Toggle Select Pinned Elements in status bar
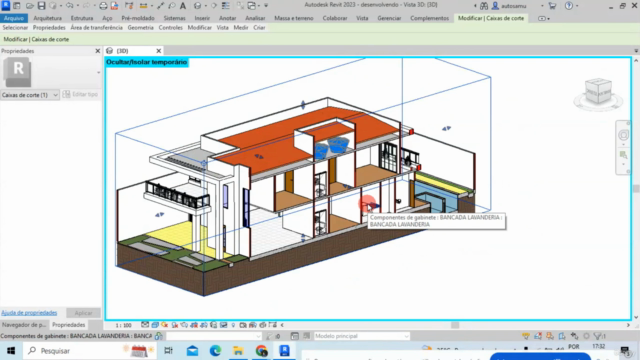The height and width of the screenshot is (360, 640). coord(550,336)
